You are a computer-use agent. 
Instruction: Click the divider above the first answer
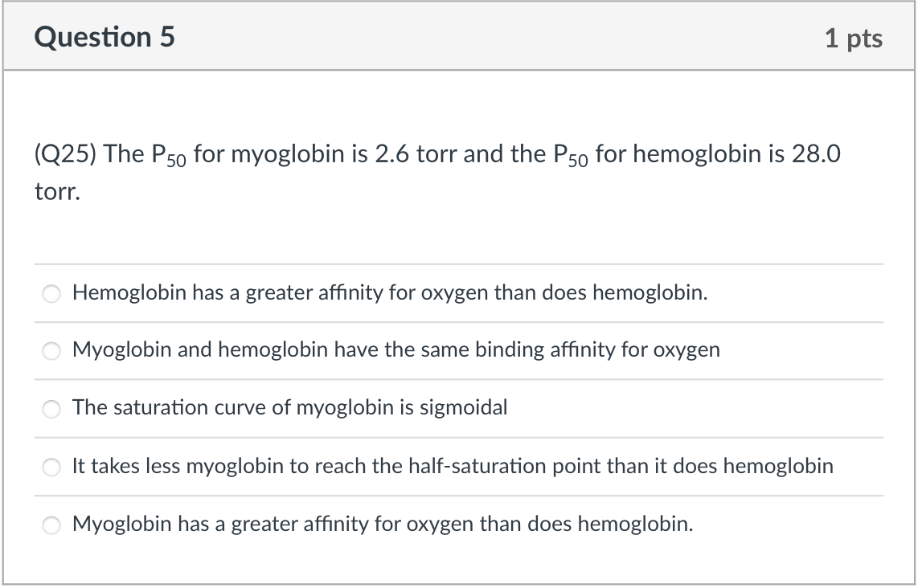458,264
